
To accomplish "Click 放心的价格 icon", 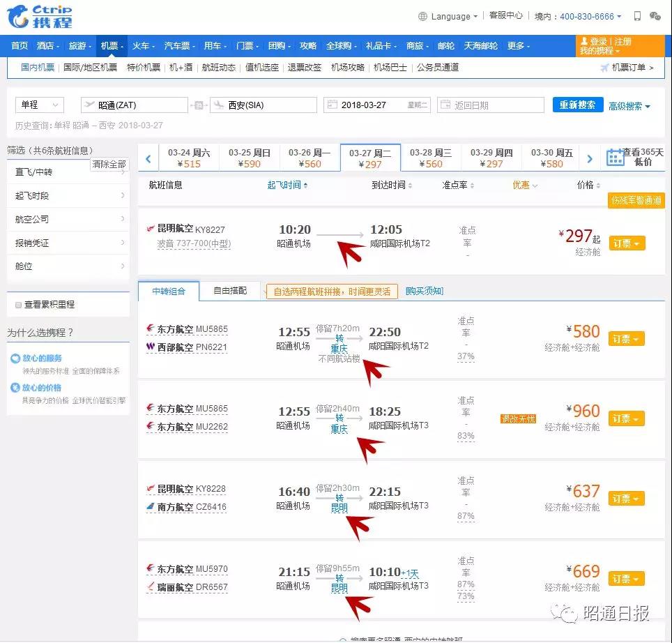I will 15,388.
